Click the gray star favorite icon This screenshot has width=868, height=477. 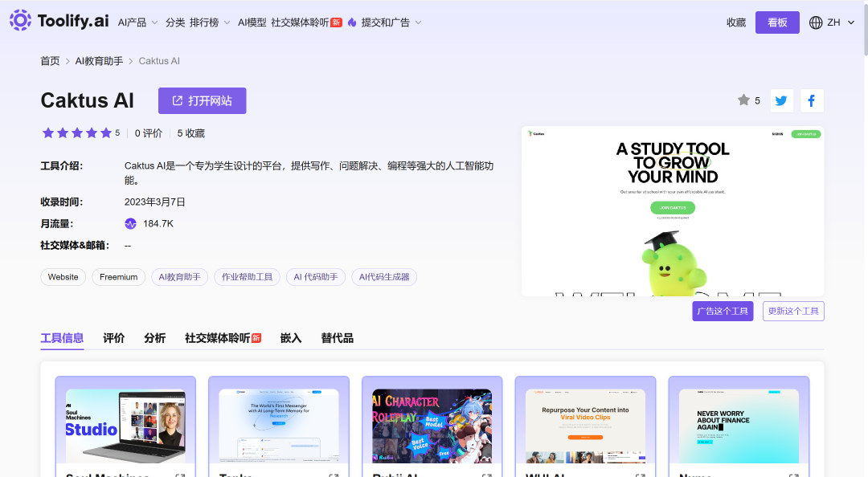pyautogui.click(x=743, y=100)
